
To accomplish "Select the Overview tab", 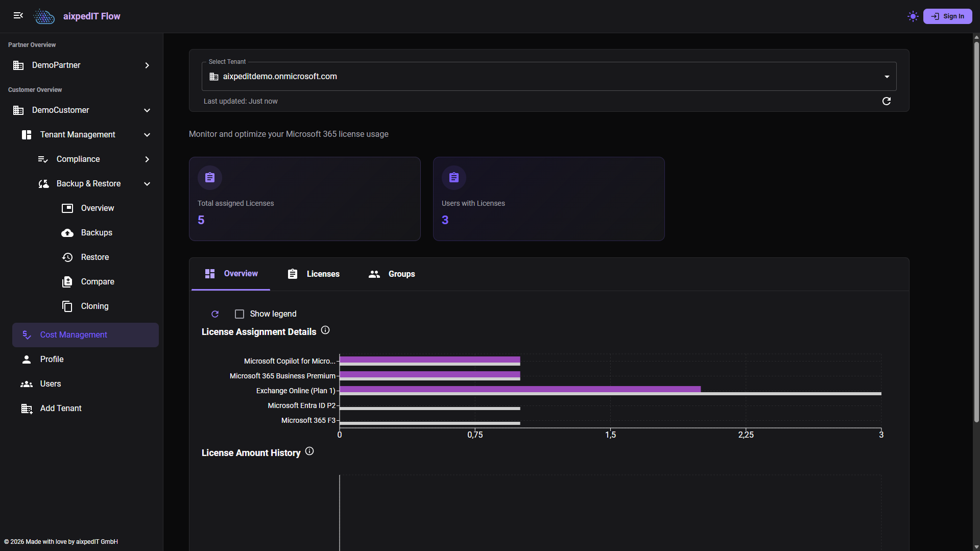I will pyautogui.click(x=231, y=274).
